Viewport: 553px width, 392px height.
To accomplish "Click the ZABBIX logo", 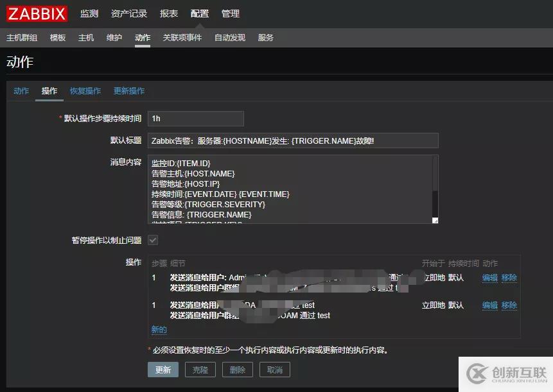I will [36, 13].
